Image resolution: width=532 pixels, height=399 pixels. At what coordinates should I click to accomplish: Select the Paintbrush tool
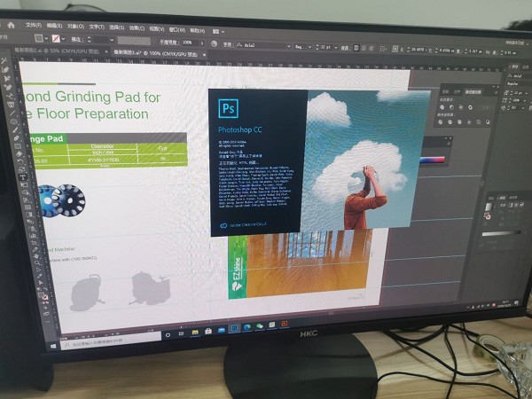click(15, 129)
